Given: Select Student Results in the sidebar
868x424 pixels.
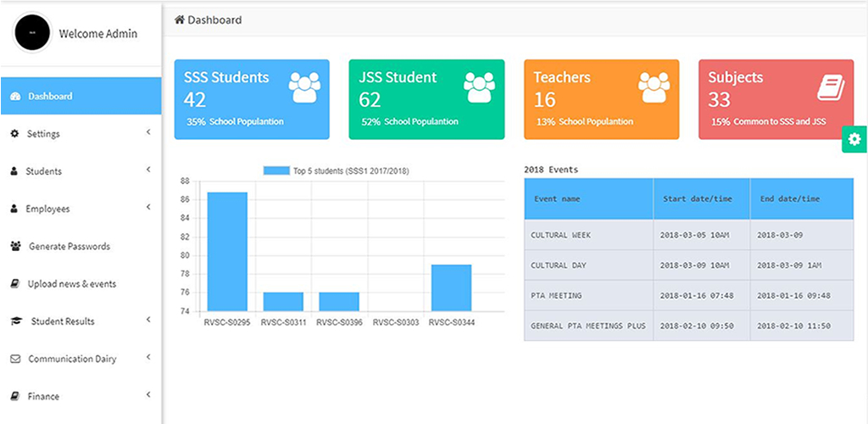Looking at the screenshot, I should (x=63, y=321).
